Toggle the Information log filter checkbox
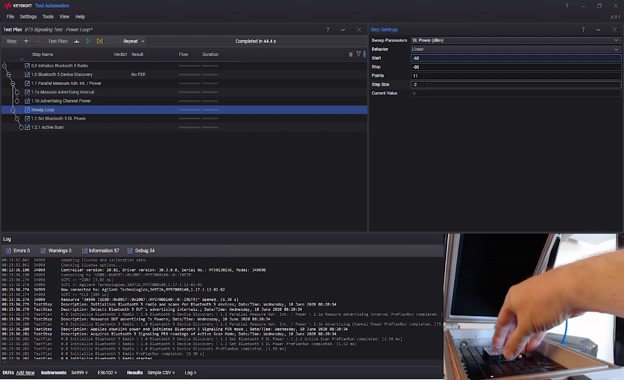 click(84, 251)
